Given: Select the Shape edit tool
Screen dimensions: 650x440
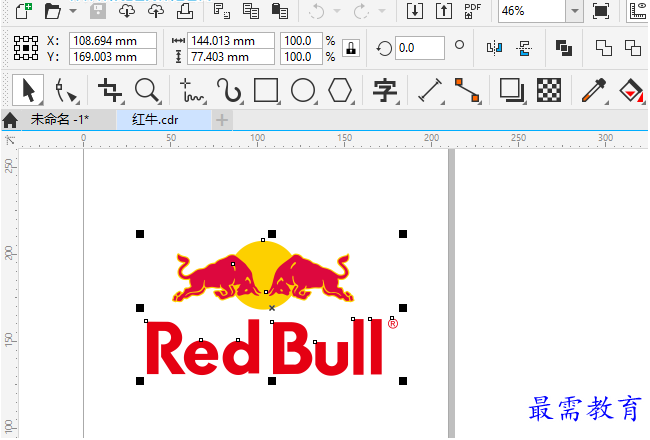Looking at the screenshot, I should (66, 90).
